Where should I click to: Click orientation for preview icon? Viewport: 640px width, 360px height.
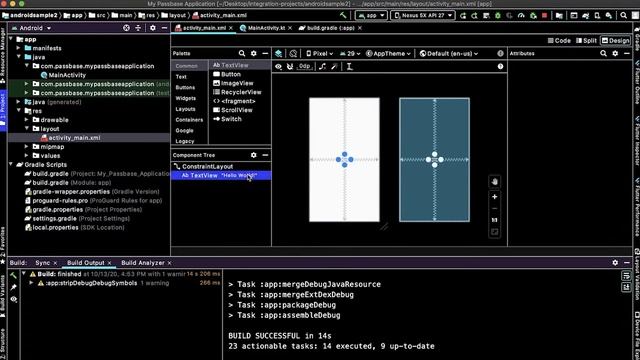coord(293,53)
